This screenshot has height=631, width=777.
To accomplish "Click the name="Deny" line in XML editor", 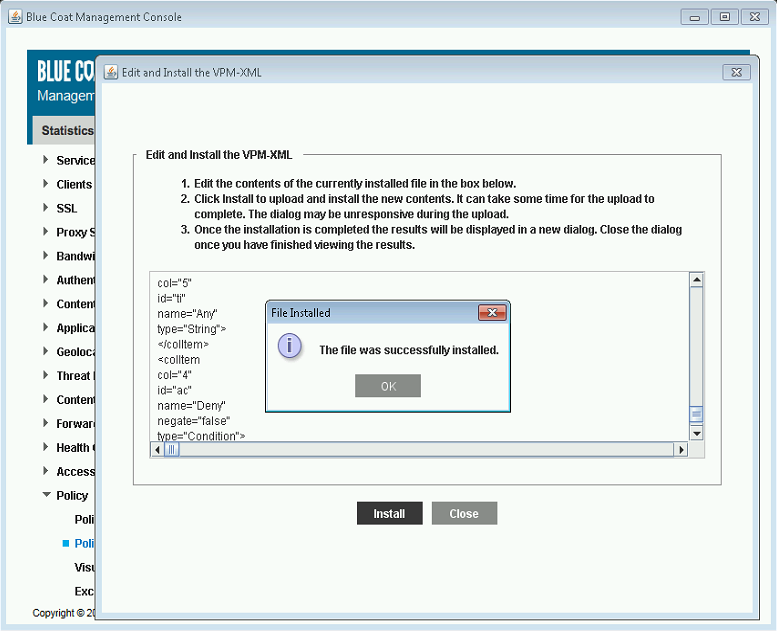I will (x=191, y=405).
